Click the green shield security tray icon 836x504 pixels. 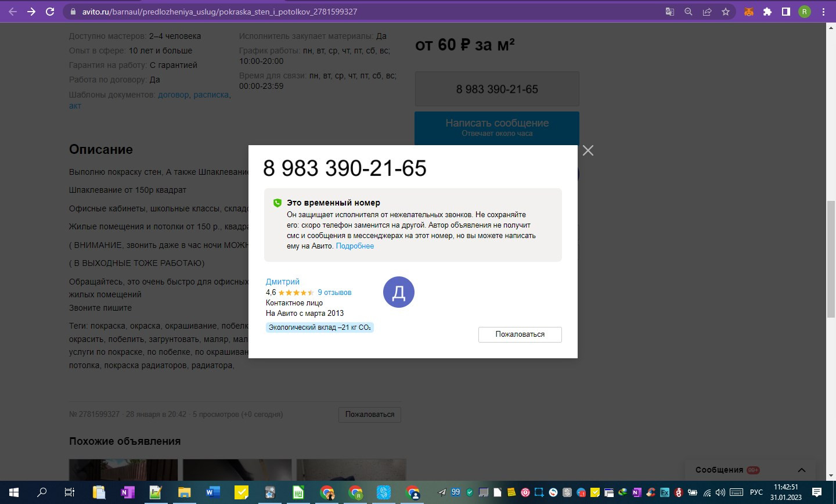point(470,492)
